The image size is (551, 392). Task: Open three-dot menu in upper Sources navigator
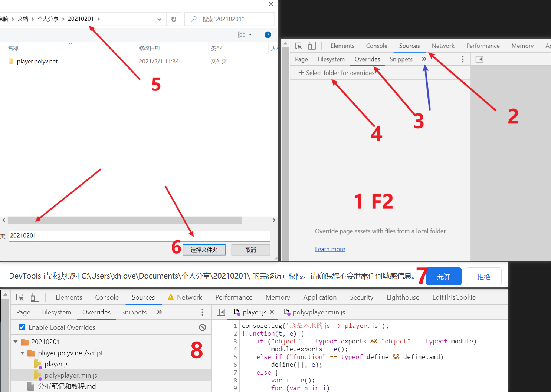point(463,59)
